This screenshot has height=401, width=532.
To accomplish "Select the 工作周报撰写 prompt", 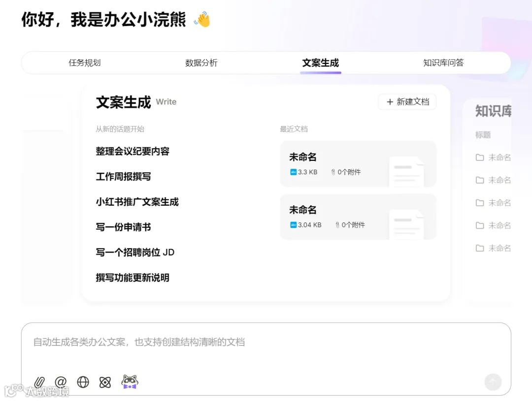I will [x=124, y=177].
